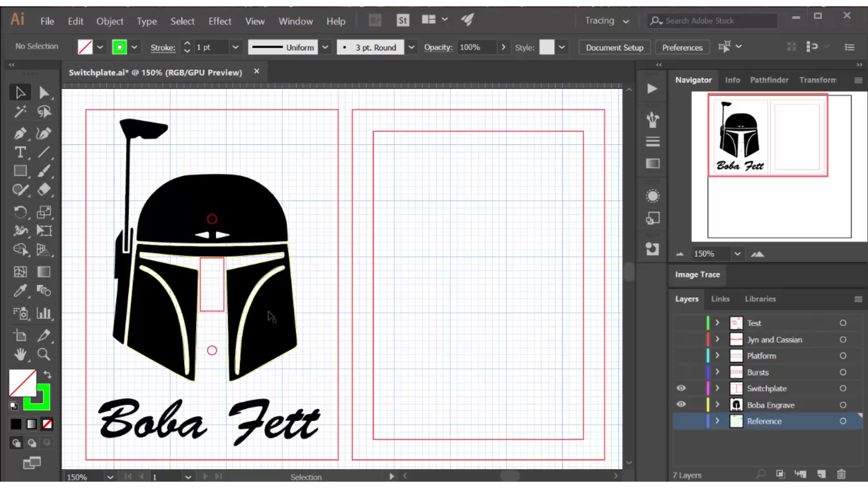Click the green stroke color swatch
Image resolution: width=868 pixels, height=488 pixels.
(x=119, y=47)
